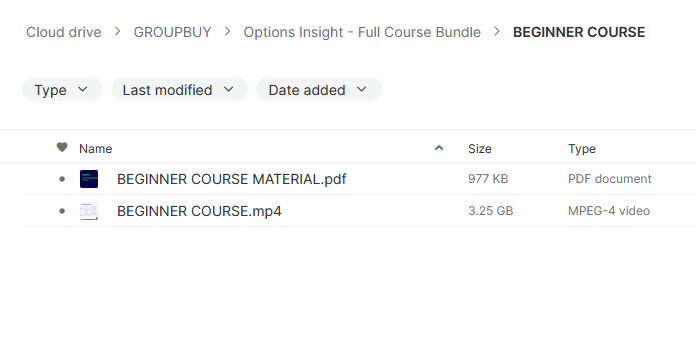Click the MP4 video thumbnail icon
The image size is (696, 362).
tap(89, 211)
